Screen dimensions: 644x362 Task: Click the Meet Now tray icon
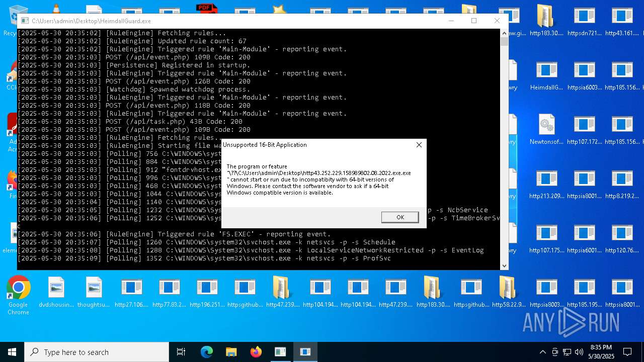(555, 352)
